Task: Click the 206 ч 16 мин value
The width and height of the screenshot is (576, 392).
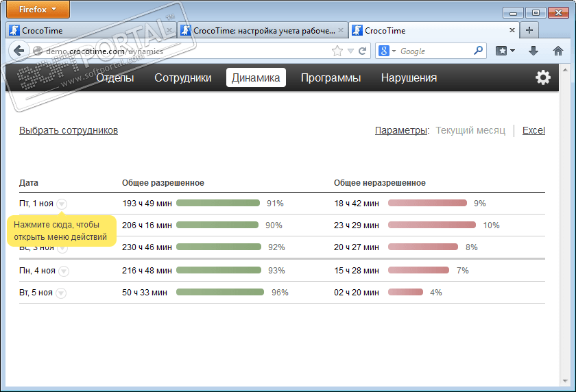Action: 147,225
